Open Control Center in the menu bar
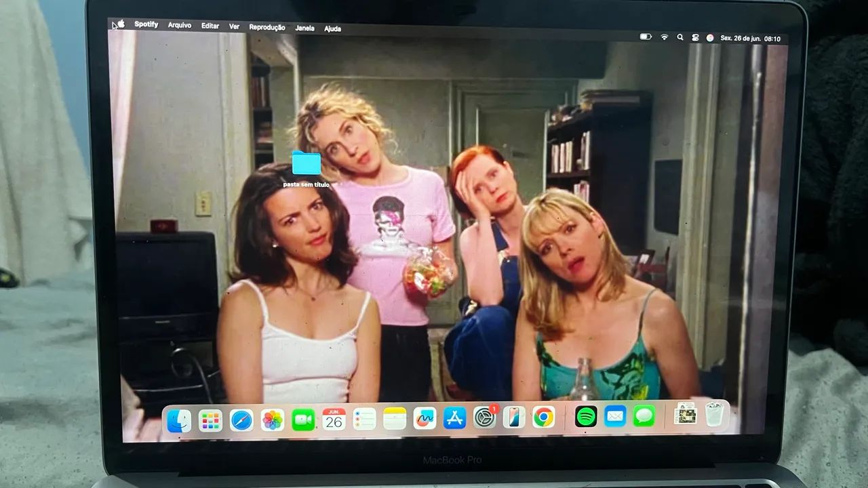The width and height of the screenshot is (868, 488). point(695,38)
